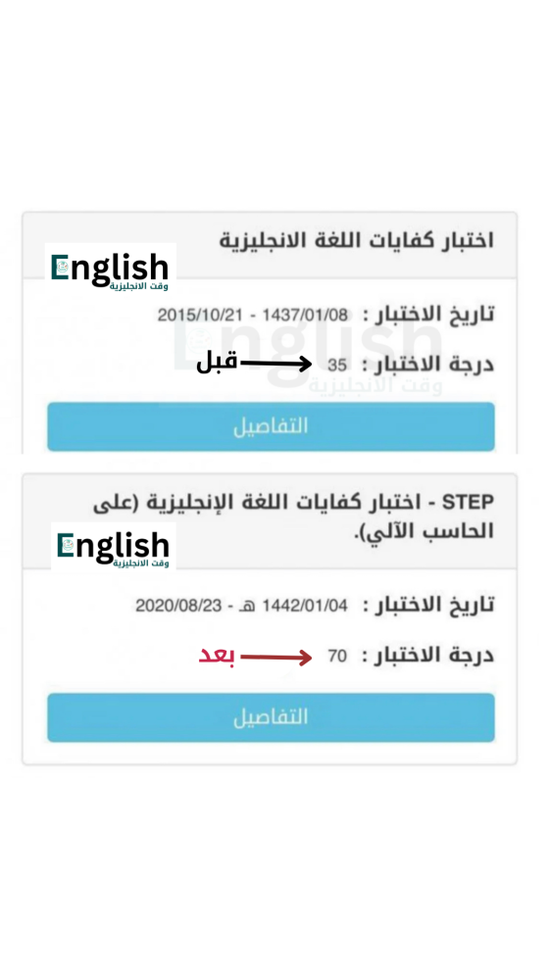Select the black قبل label
Screen dimensions: 551x980
click(217, 364)
